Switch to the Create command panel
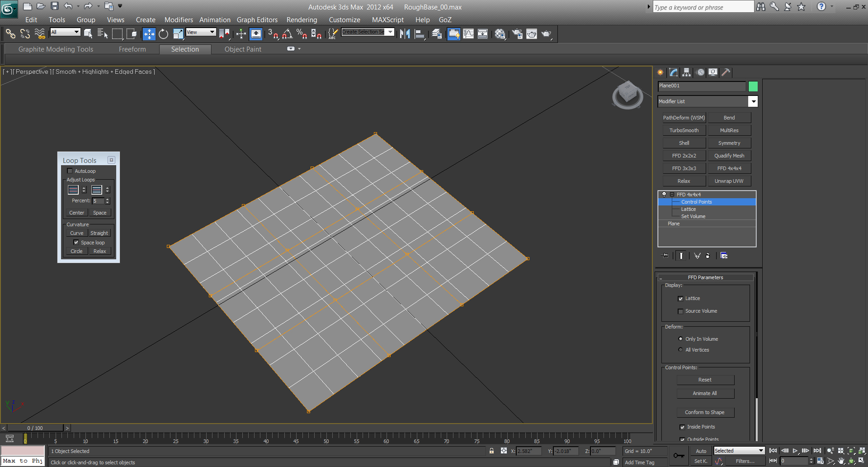868x467 pixels. [660, 72]
